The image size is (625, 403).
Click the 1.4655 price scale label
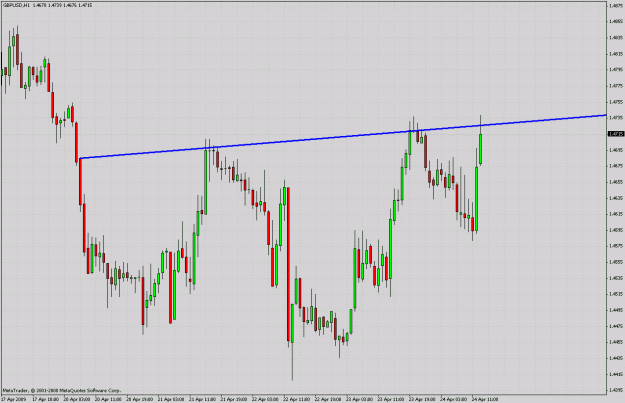click(616, 182)
